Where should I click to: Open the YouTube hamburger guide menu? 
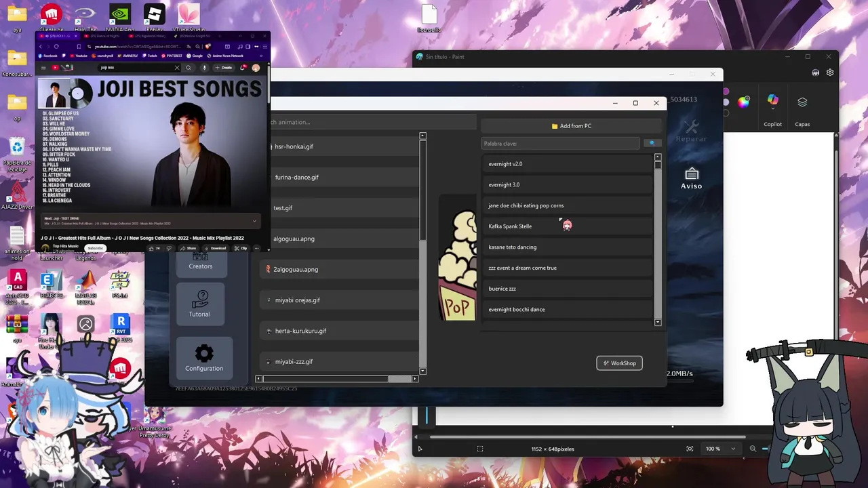[x=43, y=68]
